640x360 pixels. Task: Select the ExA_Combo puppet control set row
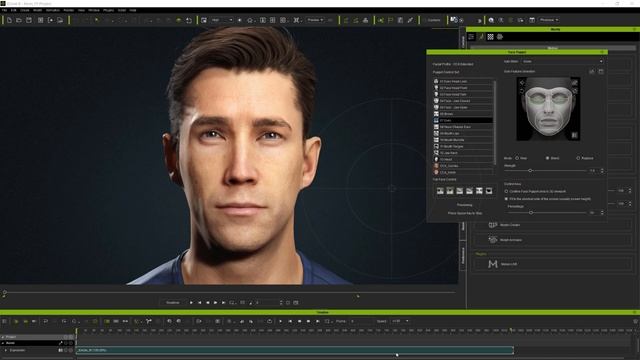(463, 166)
